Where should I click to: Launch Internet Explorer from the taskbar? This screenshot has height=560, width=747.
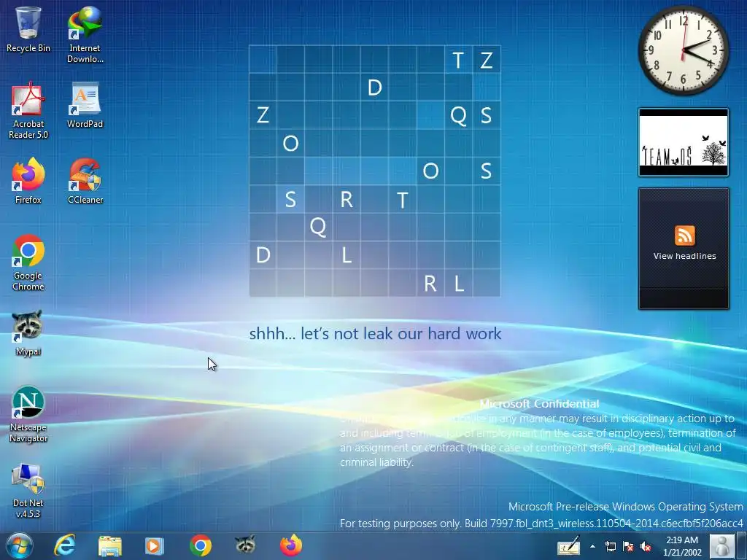(65, 545)
